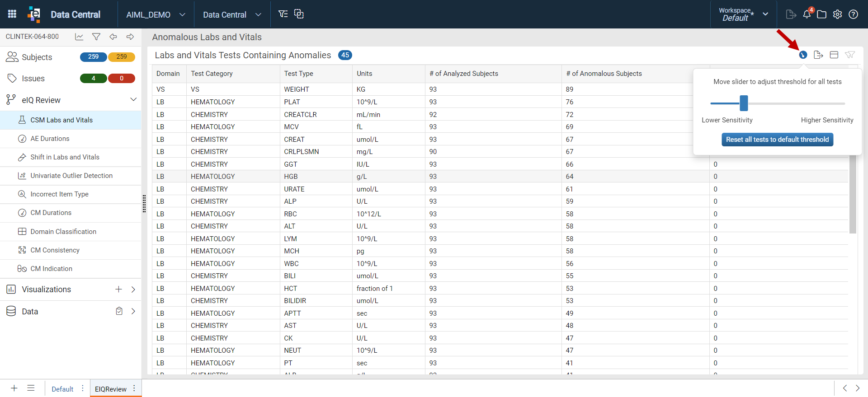Switch to the Default tab
868x397 pixels.
click(x=62, y=389)
